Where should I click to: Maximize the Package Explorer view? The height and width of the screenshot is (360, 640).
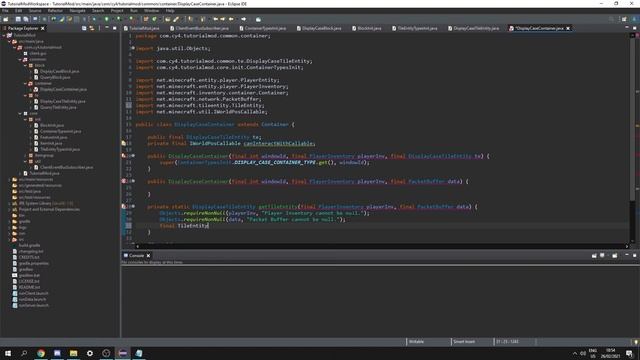(x=115, y=28)
